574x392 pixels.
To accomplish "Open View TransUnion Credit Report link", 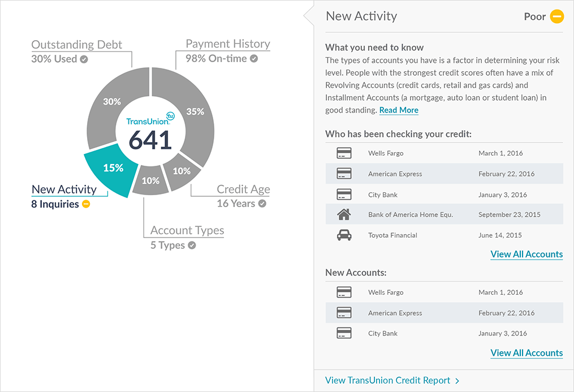I will (388, 380).
